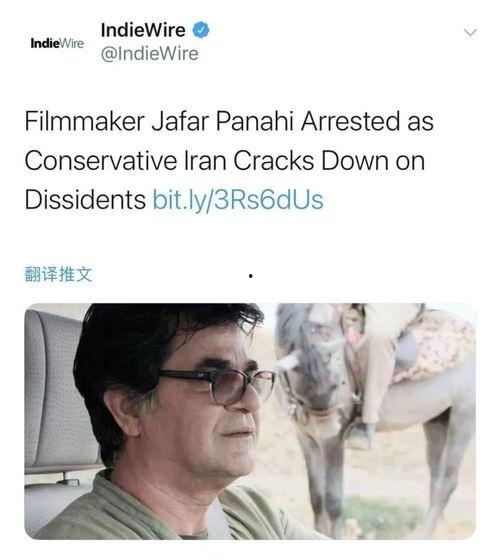Click the Conservative Iran phrase in tweet
The height and width of the screenshot is (560, 500).
tap(126, 161)
